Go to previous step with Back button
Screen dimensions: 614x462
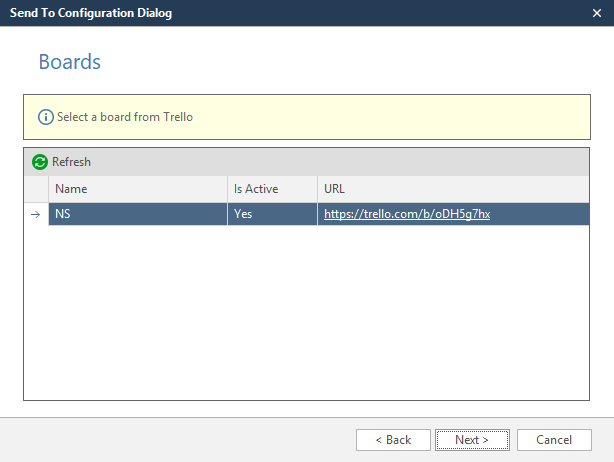click(393, 440)
